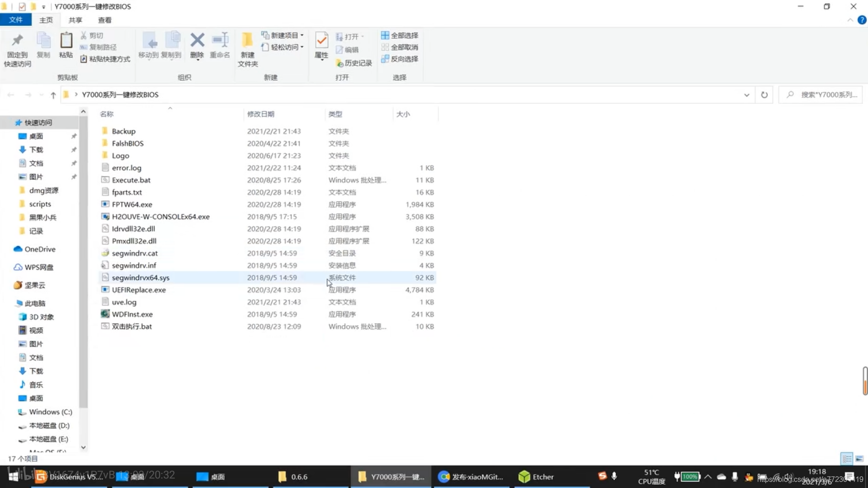
Task: Open Etcher from the taskbar
Action: 536,477
